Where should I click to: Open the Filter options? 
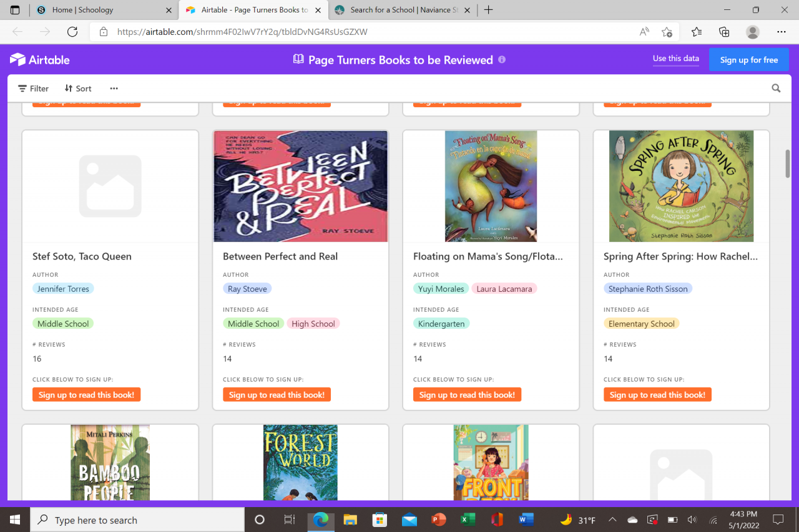(x=33, y=89)
